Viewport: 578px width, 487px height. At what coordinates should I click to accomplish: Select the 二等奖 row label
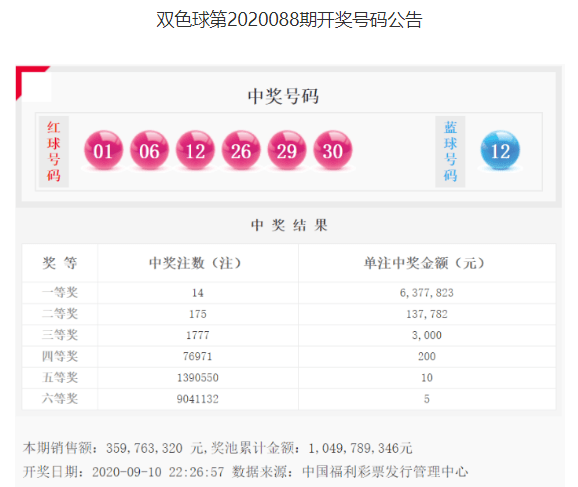[60, 314]
